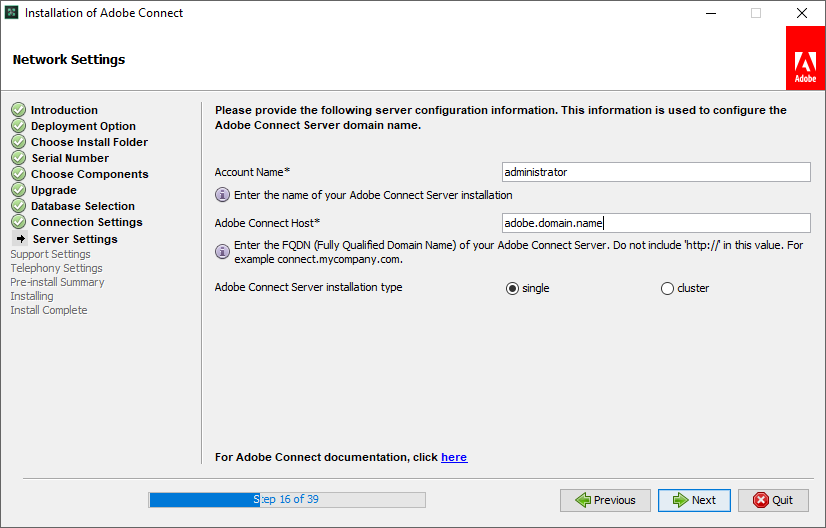Click the Support Settings step label
This screenshot has width=826, height=528.
pos(51,254)
